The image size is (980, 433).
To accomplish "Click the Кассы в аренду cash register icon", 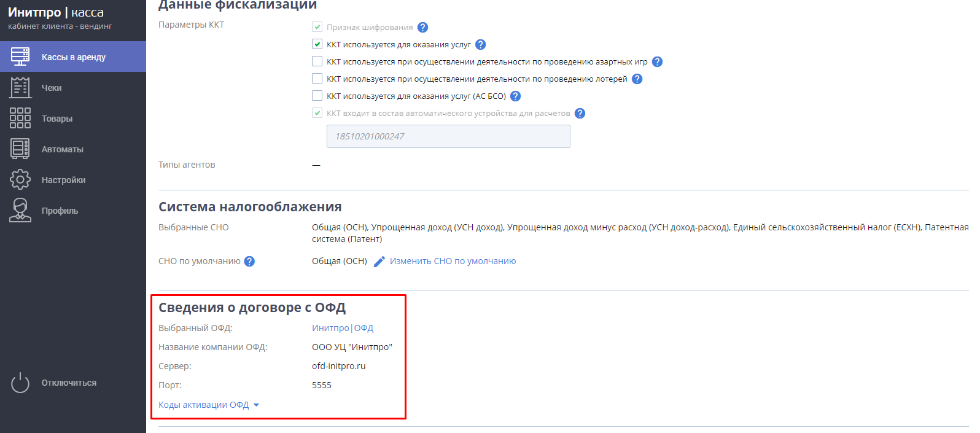I will coord(20,57).
